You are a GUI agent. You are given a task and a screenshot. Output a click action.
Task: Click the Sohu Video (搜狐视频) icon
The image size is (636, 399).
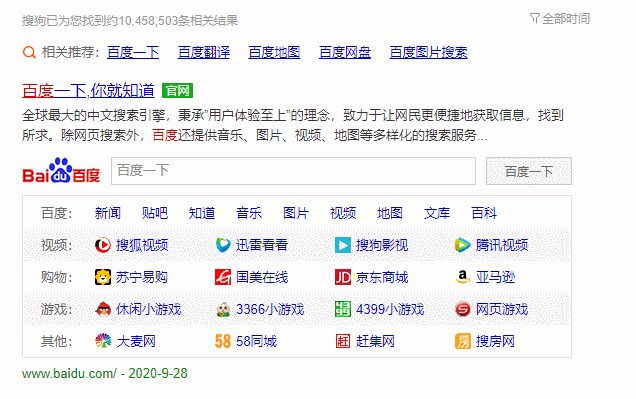point(103,245)
